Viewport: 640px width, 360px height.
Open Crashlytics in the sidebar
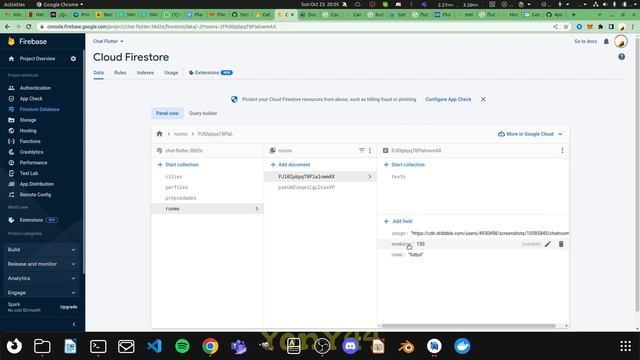pyautogui.click(x=31, y=152)
